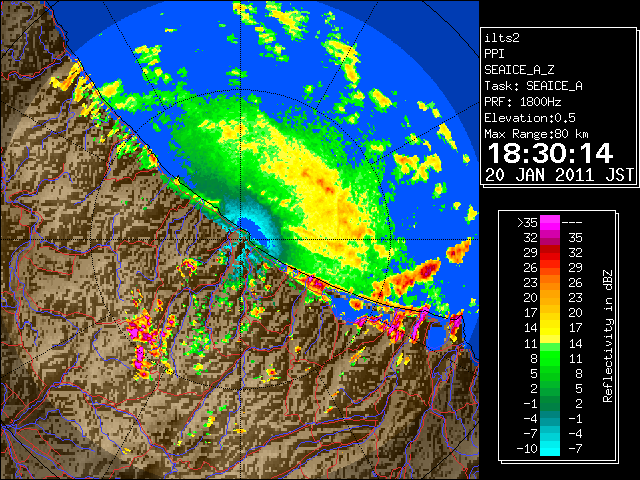
Task: Click the Task: SEAICE_A line
Action: (x=533, y=86)
